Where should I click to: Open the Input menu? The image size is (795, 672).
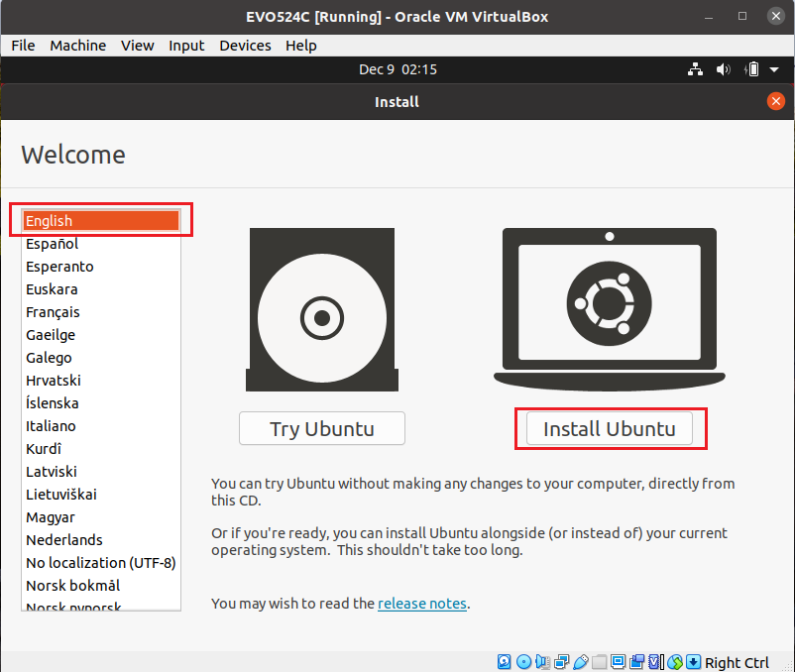[186, 46]
